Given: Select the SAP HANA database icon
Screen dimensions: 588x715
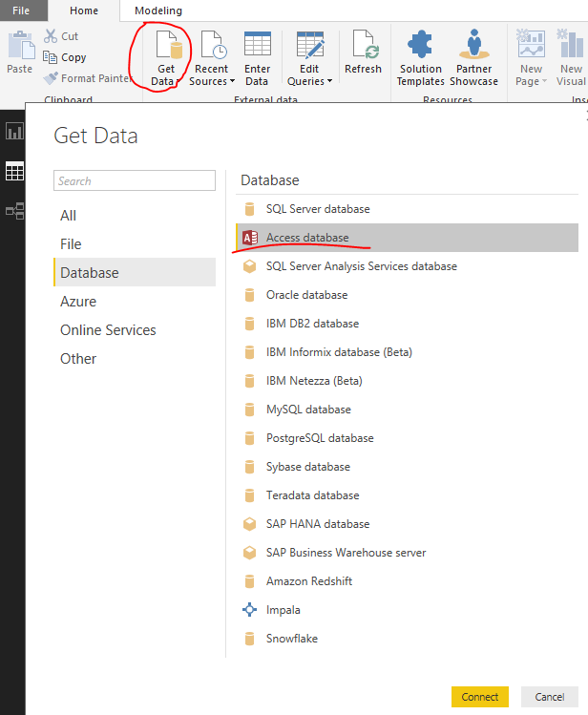Looking at the screenshot, I should [x=249, y=524].
